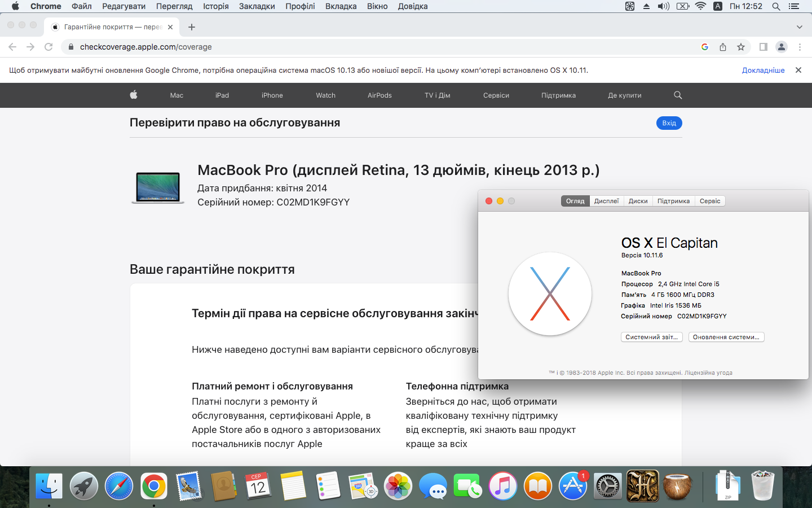Screen dimensions: 812x508
Task: Open Профілі menu in the menu bar
Action: 300,6
